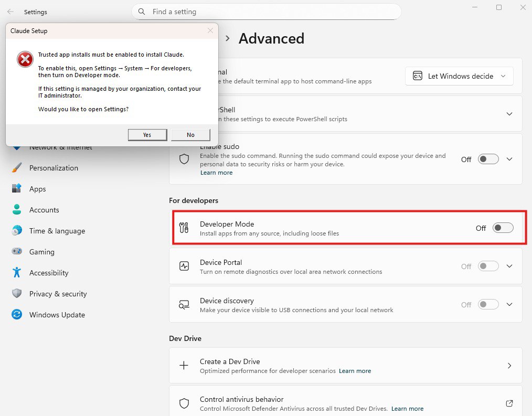Select Windows Update in the sidebar
Screen dimensions: 532x416
pos(57,315)
